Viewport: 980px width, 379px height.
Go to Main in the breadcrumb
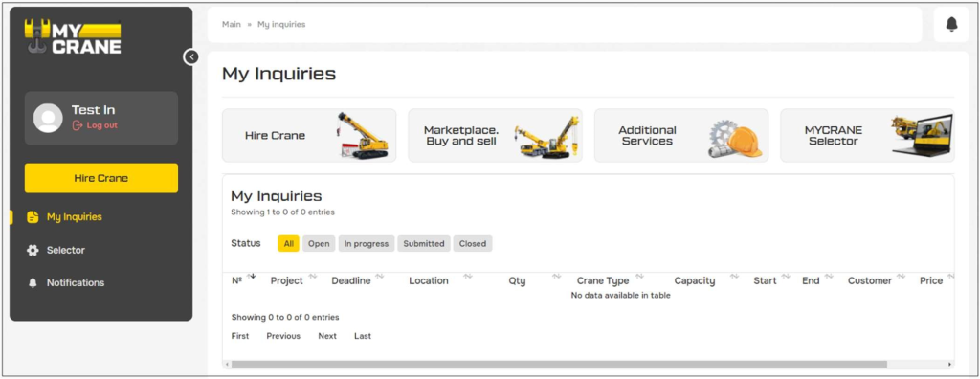[232, 24]
